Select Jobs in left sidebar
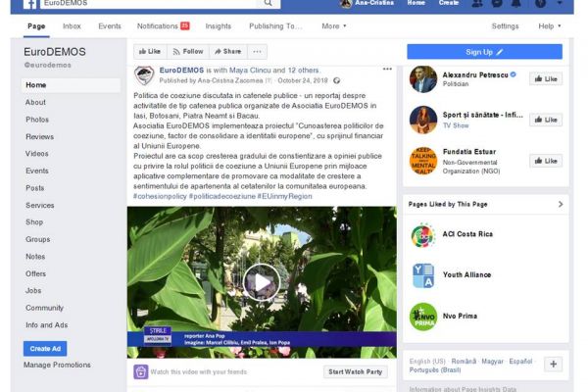 (33, 291)
